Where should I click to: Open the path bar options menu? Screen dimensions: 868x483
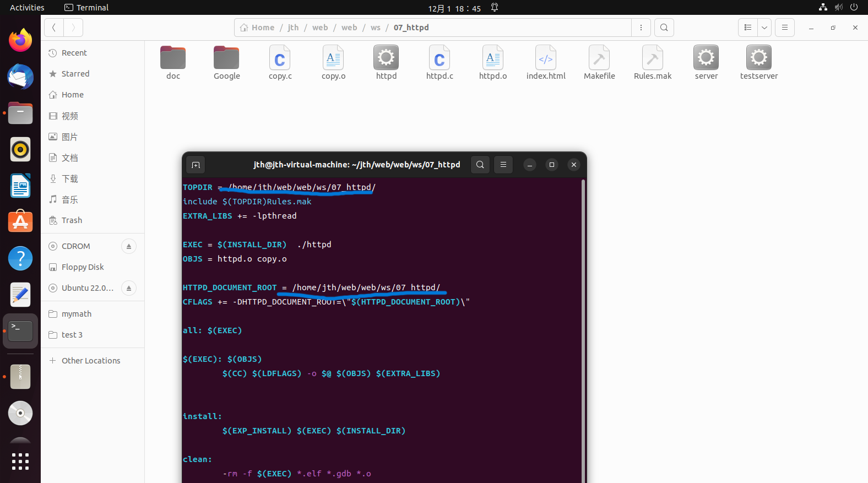point(641,28)
